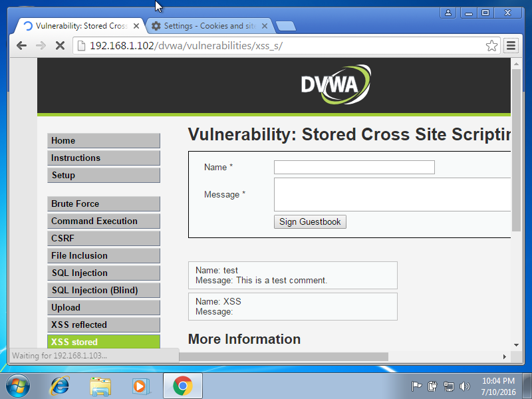Click the address bar URL
This screenshot has width=532, height=399.
click(x=186, y=45)
